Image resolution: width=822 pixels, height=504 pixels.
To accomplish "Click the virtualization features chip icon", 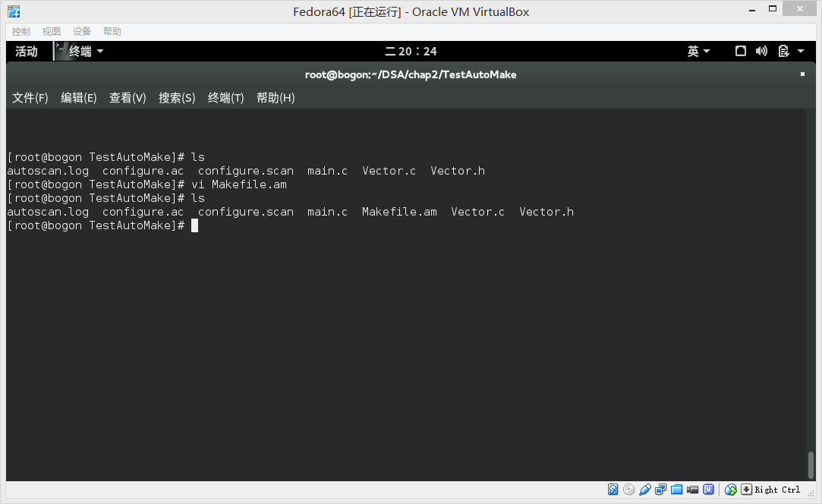I will coord(708,490).
